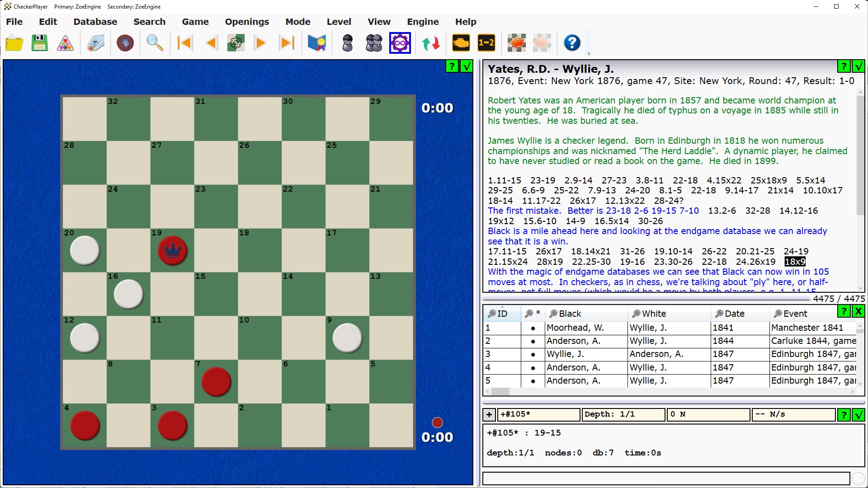The width and height of the screenshot is (868, 488).
Task: Click the engine settings gear board icon
Action: (236, 43)
